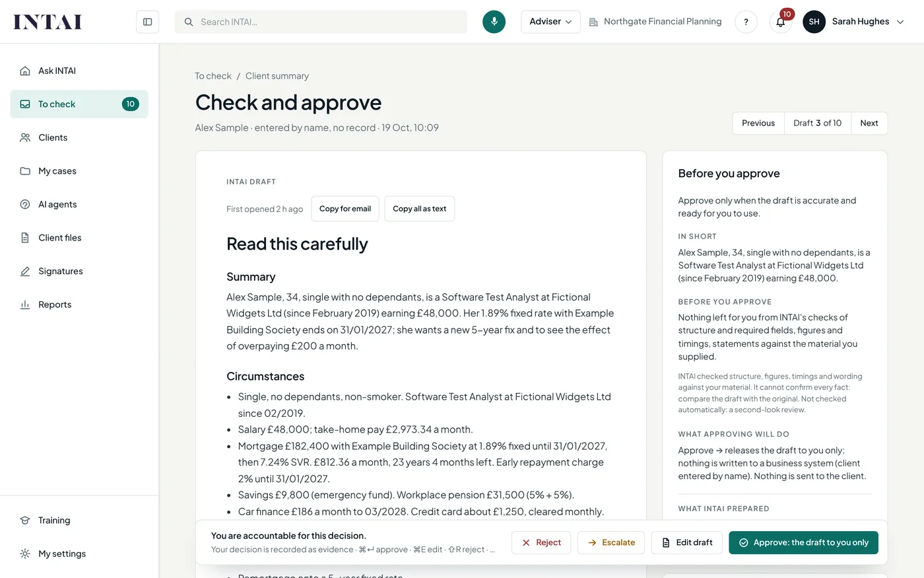Reject the draft
This screenshot has width=924, height=578.
(541, 543)
